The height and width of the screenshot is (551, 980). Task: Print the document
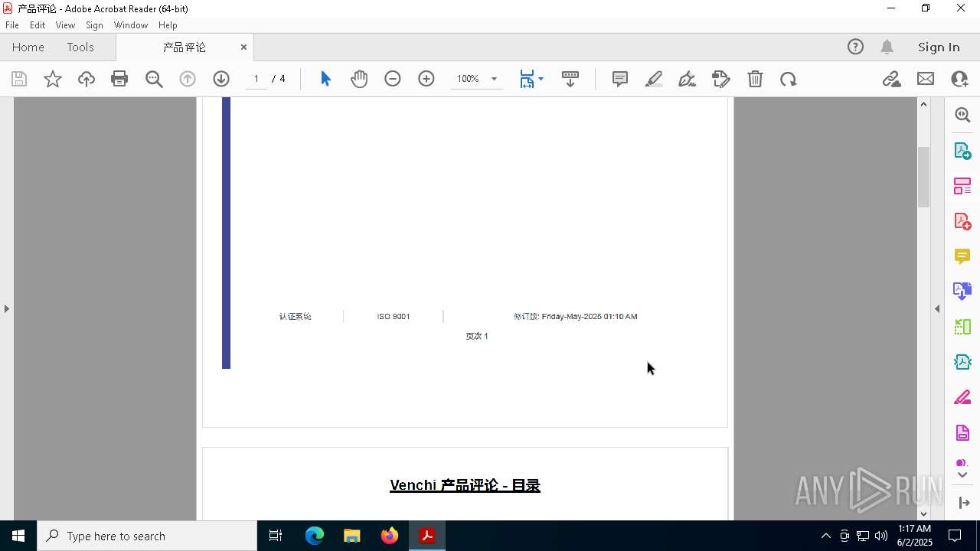coord(119,79)
